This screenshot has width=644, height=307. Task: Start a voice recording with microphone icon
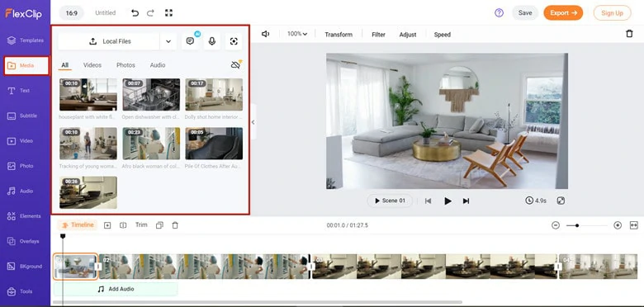point(212,41)
